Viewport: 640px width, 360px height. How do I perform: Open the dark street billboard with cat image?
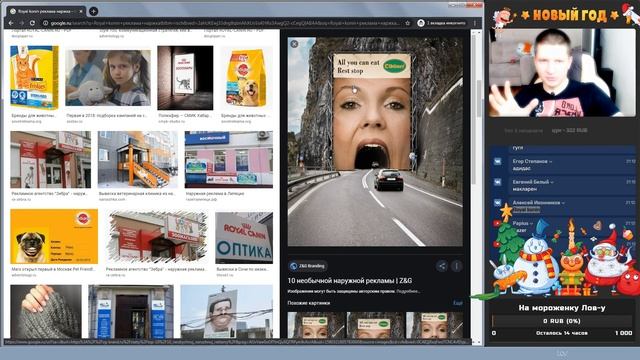185,78
